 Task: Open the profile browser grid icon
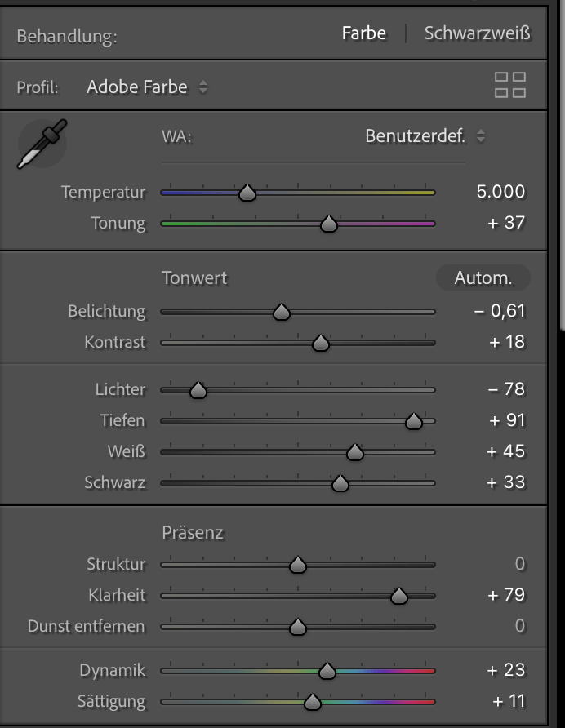pos(509,85)
